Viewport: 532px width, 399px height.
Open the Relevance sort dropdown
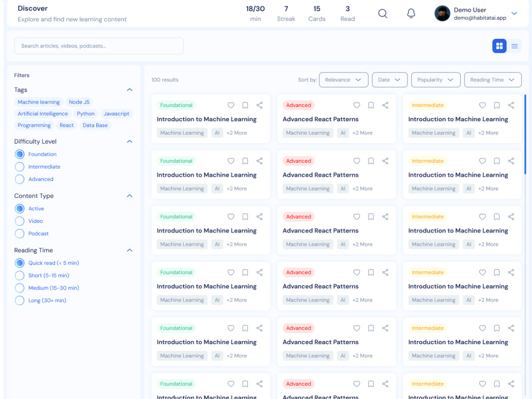343,80
